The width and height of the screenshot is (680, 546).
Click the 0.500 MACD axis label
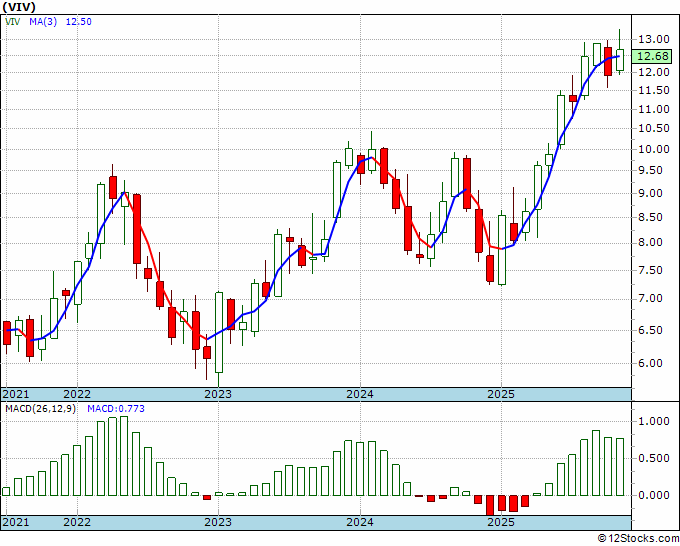click(x=654, y=458)
